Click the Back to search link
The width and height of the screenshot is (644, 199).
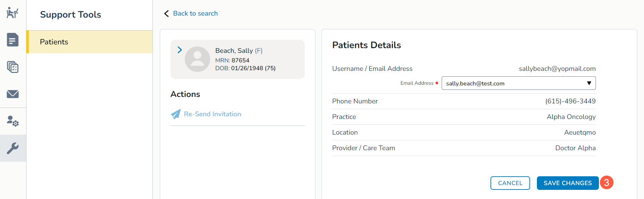tap(195, 14)
